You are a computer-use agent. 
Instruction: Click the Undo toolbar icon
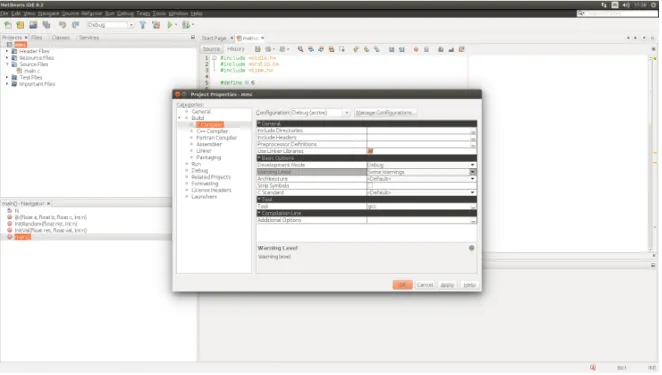click(x=62, y=25)
